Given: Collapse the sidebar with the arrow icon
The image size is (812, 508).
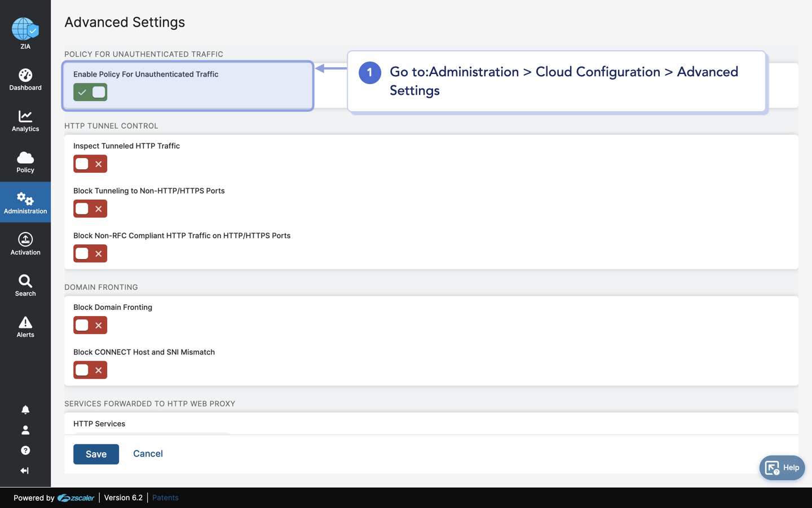Looking at the screenshot, I should click(x=25, y=470).
